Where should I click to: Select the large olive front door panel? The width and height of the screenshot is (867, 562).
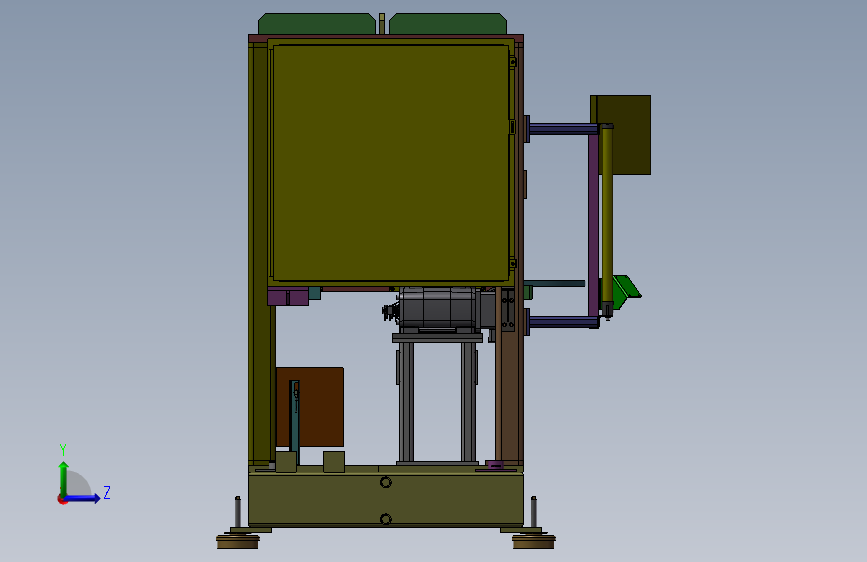click(390, 163)
